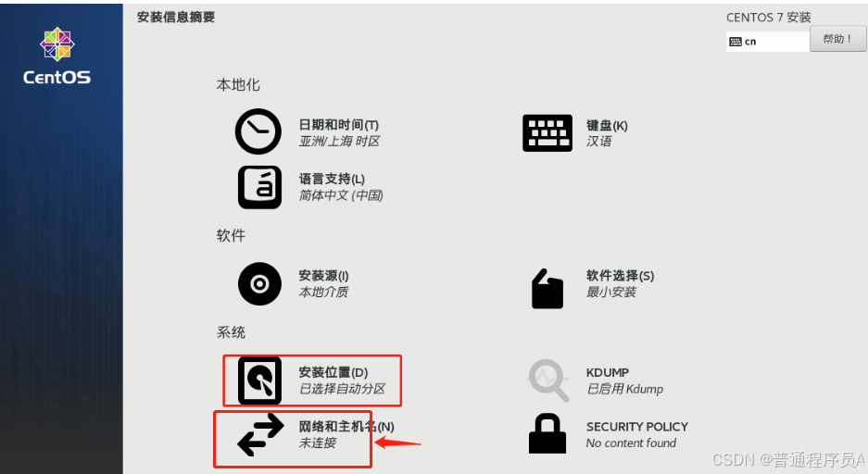This screenshot has height=474, width=868.
Task: Select the installation source disc icon
Action: click(259, 283)
